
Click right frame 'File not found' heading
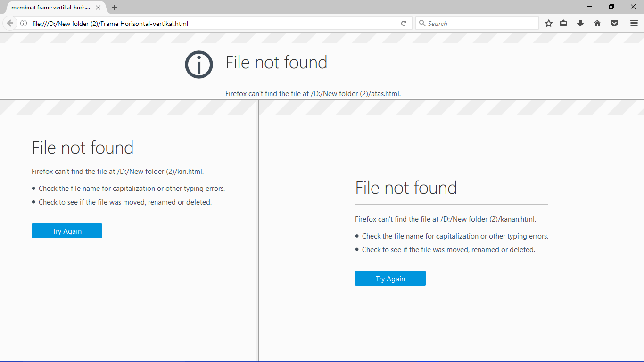coord(406,188)
